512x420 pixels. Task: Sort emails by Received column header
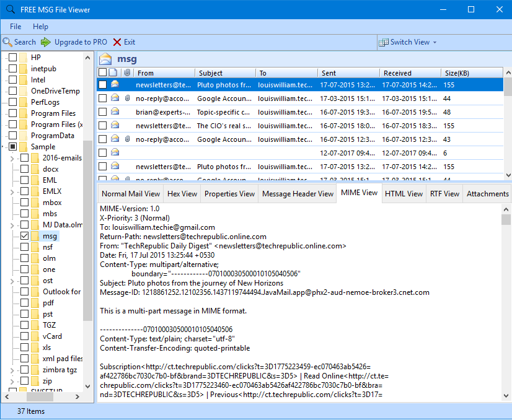(x=411, y=72)
